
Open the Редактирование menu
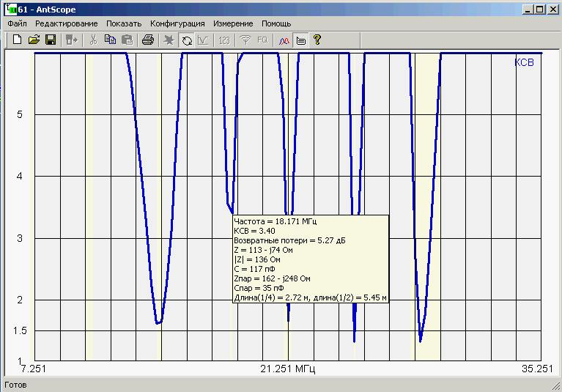point(66,23)
